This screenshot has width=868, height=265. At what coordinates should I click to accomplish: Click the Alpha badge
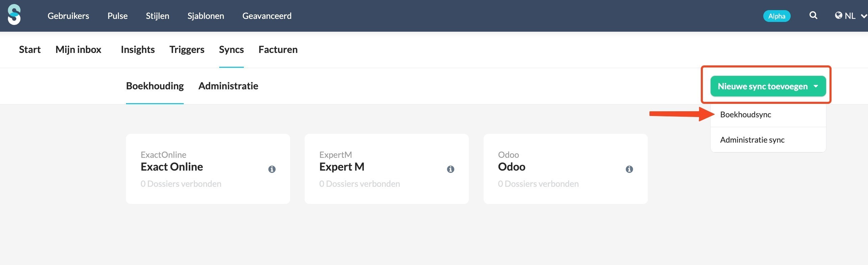click(x=777, y=16)
